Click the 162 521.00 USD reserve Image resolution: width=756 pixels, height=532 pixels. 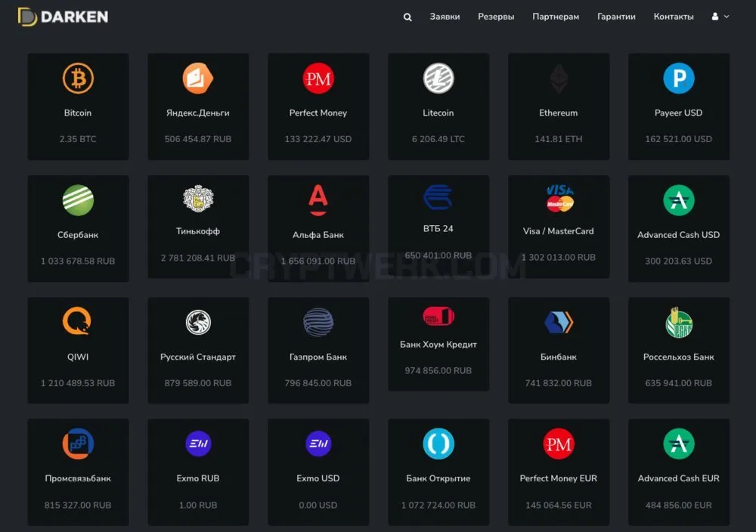(x=678, y=139)
